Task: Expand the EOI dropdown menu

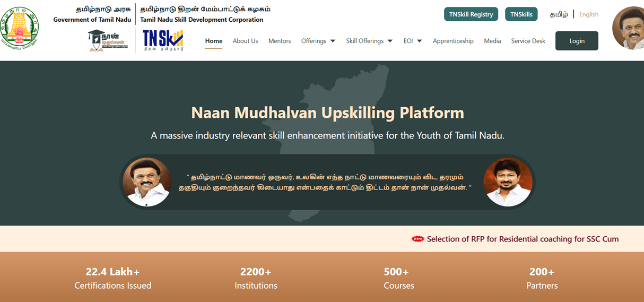Action: point(413,41)
